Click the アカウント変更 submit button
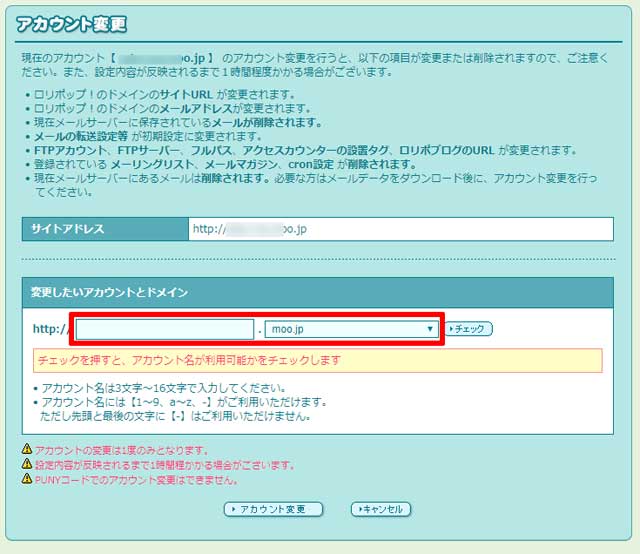The image size is (640, 554). click(x=273, y=509)
